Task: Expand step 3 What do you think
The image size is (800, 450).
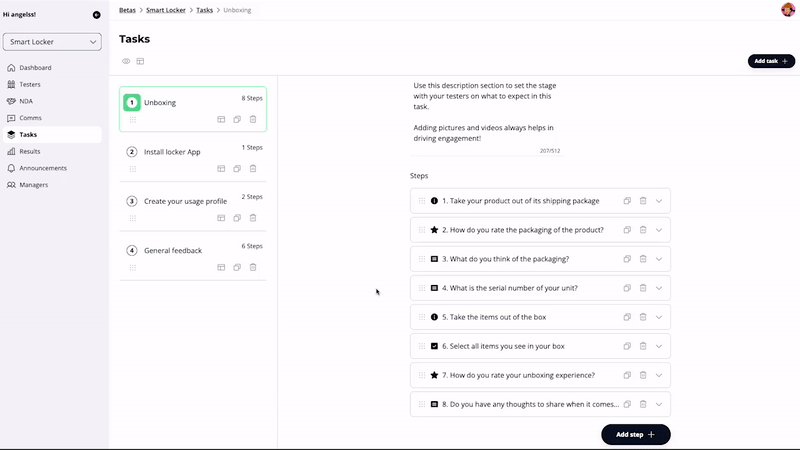Action: tap(659, 259)
